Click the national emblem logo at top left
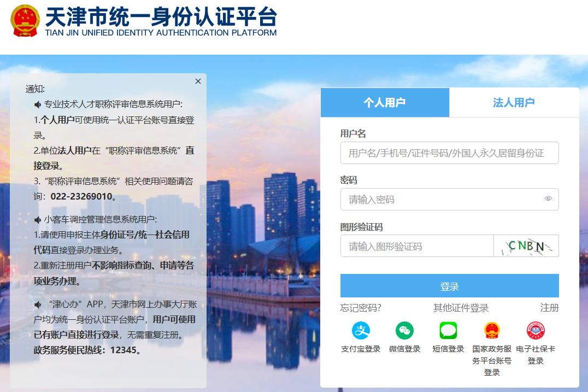The image size is (588, 392). (25, 21)
